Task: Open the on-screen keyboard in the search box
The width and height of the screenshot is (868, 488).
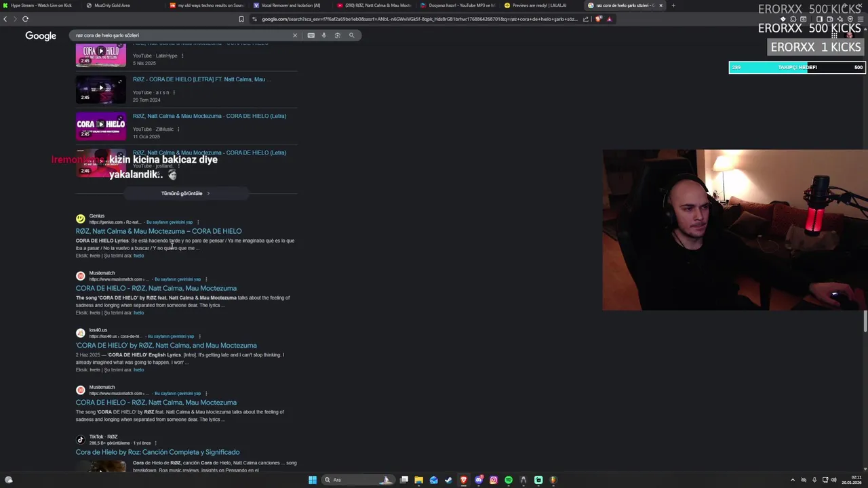Action: [x=311, y=35]
